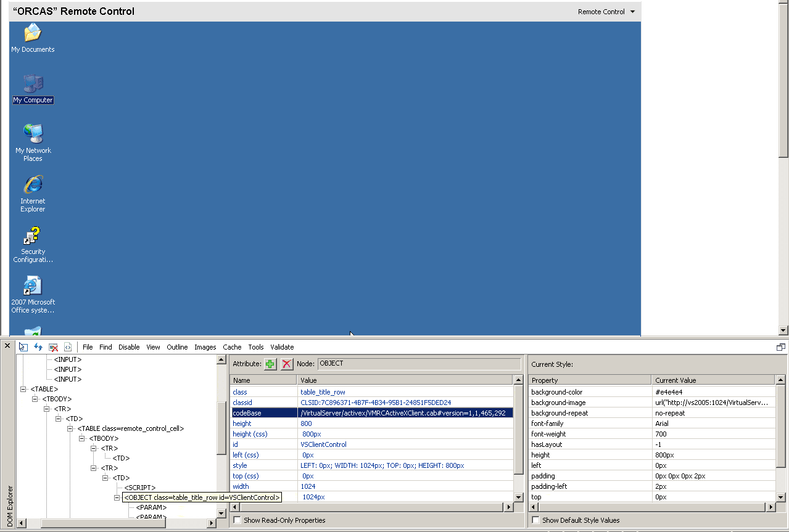The width and height of the screenshot is (789, 532).
Task: Click the Property column header
Action: pos(590,380)
